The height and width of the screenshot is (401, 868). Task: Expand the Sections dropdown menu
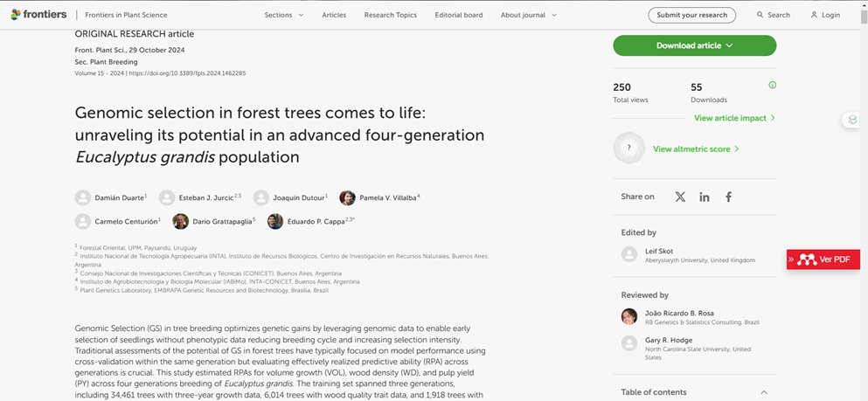(284, 15)
